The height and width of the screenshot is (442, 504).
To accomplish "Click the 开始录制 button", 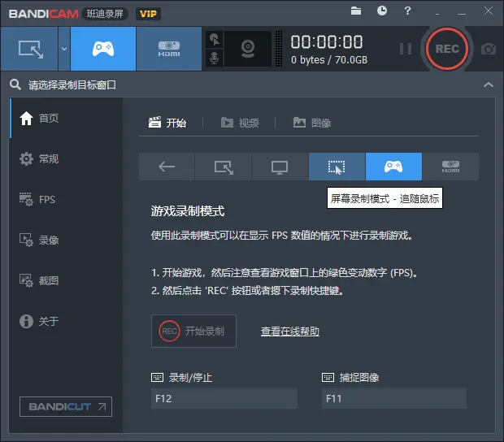I will [x=193, y=331].
